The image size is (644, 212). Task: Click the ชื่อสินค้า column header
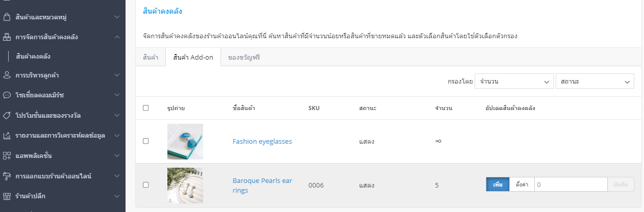pos(244,108)
